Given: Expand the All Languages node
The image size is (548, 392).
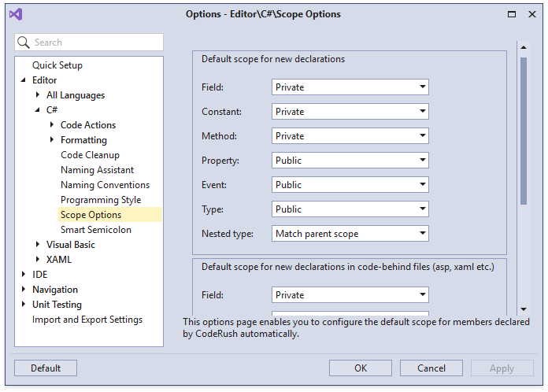Looking at the screenshot, I should [x=38, y=95].
